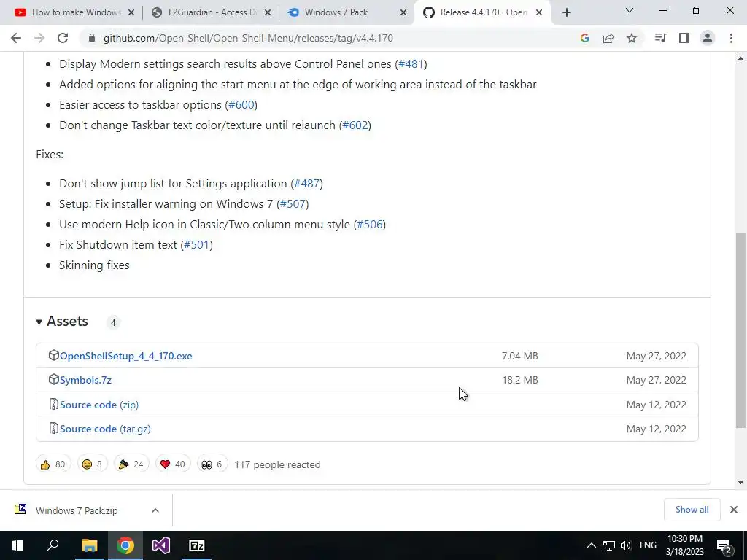Download Source code tar.gz

coord(105,429)
